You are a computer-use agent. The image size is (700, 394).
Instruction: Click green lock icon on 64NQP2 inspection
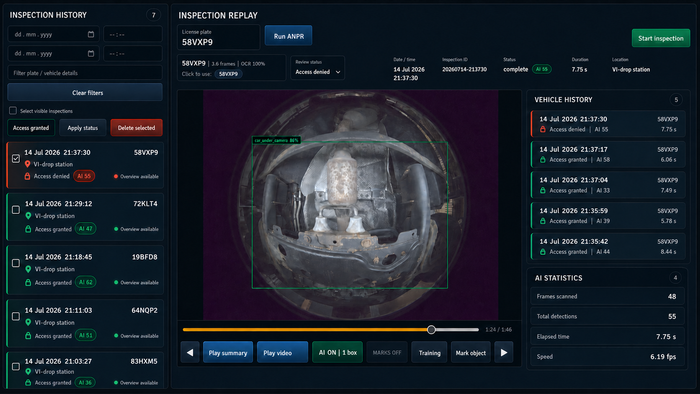(x=28, y=336)
